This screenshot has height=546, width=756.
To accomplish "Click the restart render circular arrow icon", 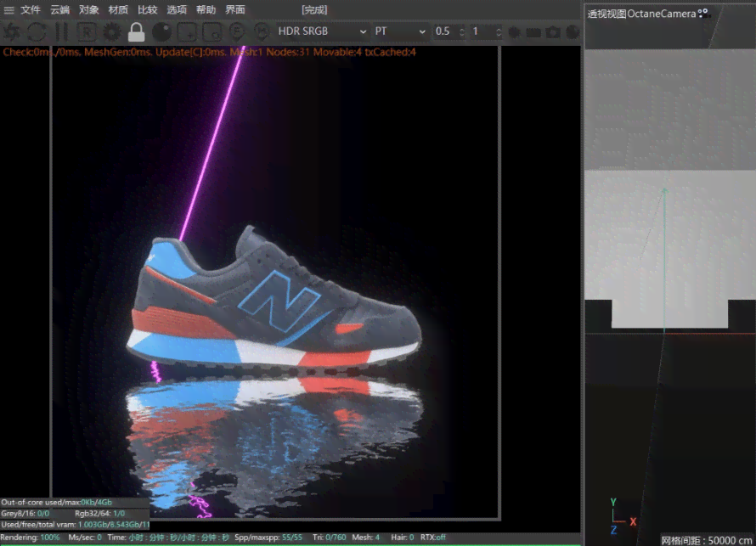I will [x=37, y=31].
